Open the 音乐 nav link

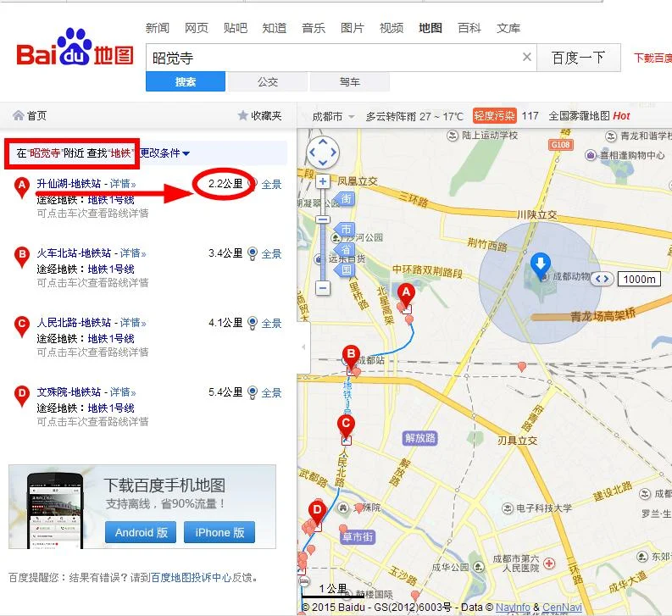pos(314,28)
